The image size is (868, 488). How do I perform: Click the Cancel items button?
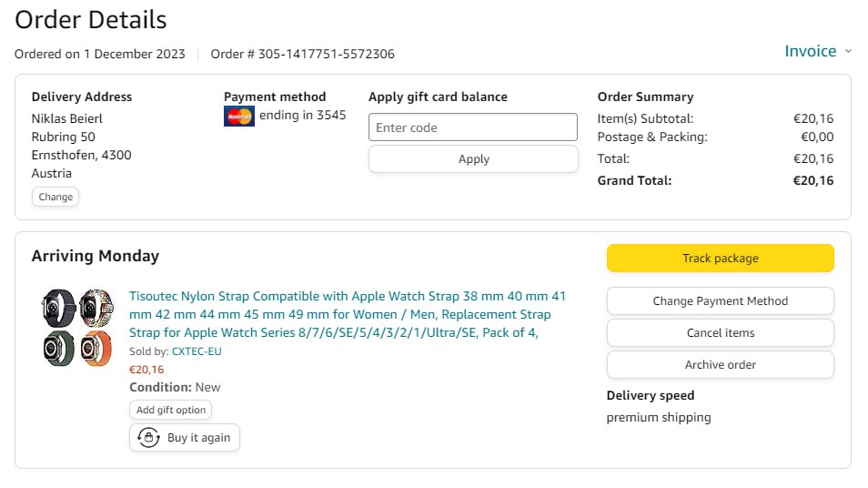pos(720,333)
